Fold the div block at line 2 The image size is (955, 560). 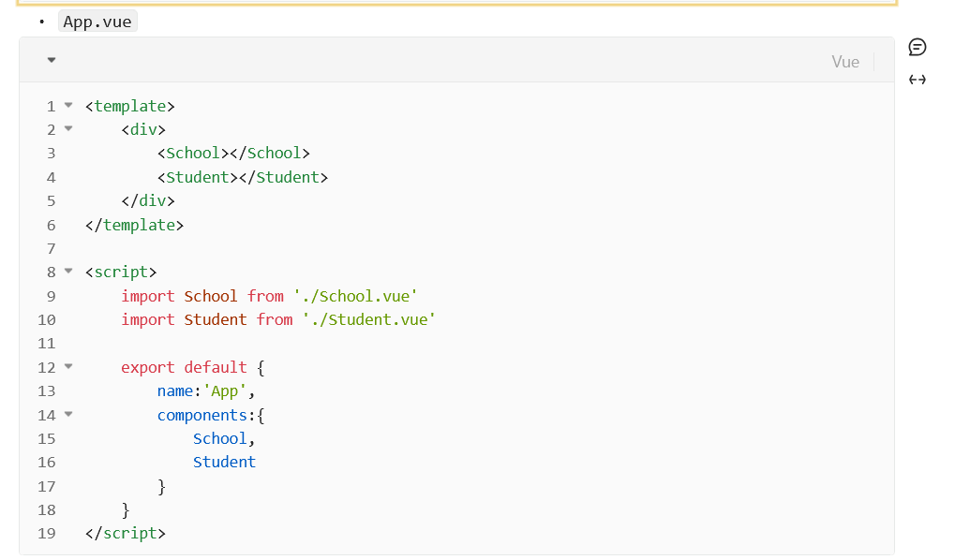click(68, 129)
